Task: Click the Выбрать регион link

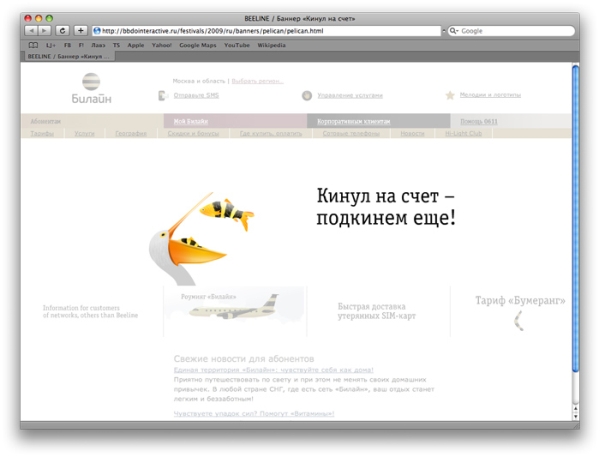Action: 258,81
